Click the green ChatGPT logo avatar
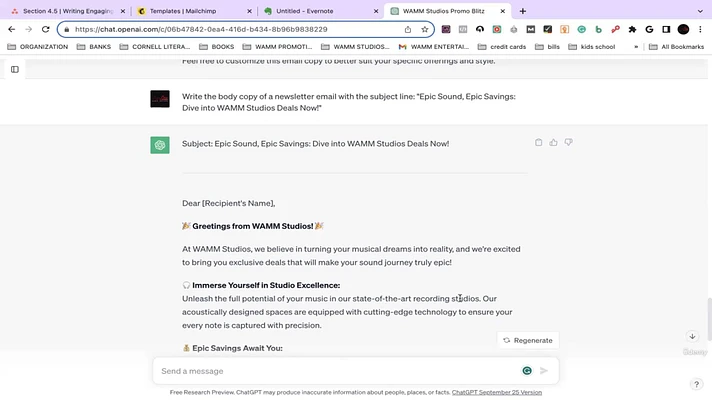Viewport: 712px width, 400px height. pyautogui.click(x=160, y=145)
